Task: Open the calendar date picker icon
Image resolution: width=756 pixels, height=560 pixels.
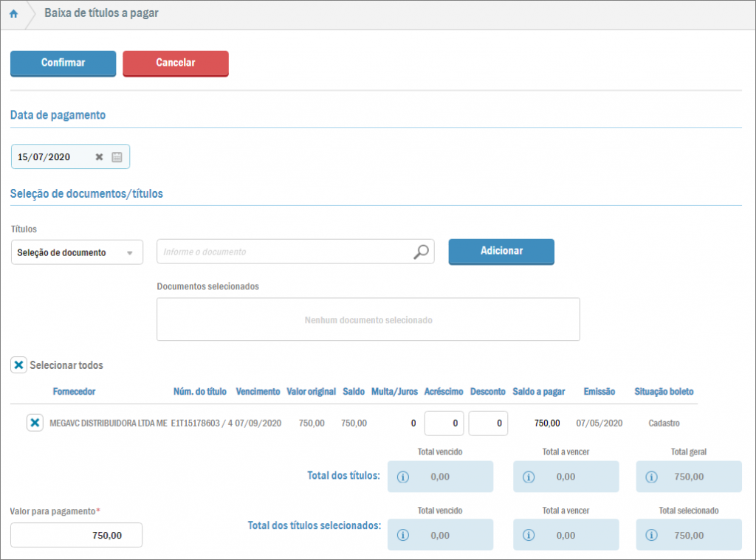Action: (117, 156)
